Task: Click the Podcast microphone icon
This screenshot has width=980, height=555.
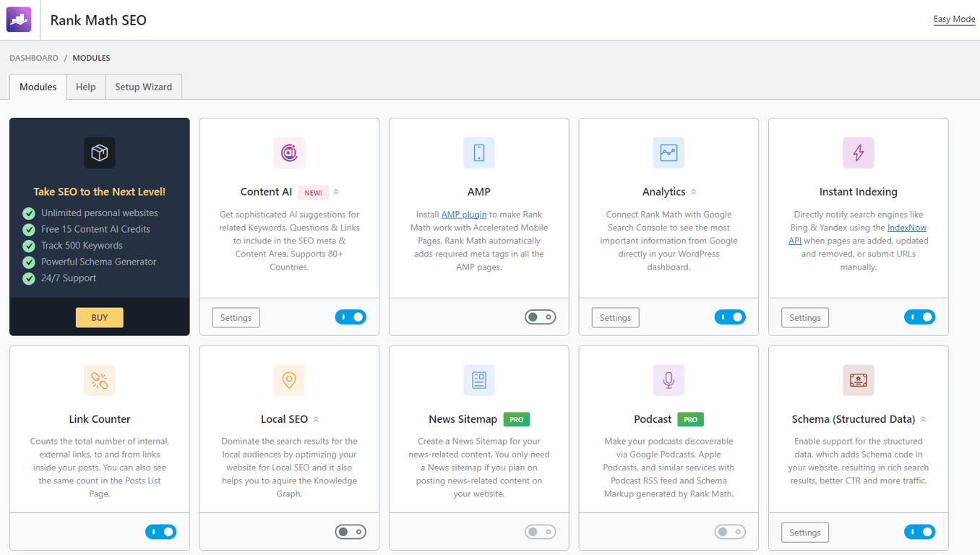Action: tap(669, 380)
